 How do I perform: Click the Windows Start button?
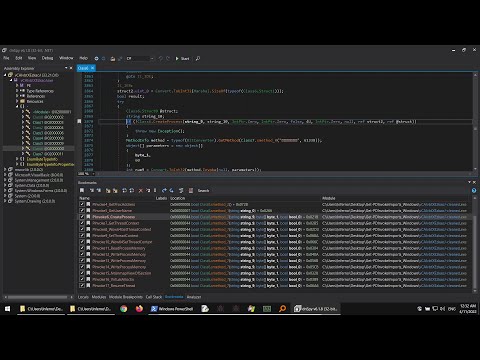point(7,309)
